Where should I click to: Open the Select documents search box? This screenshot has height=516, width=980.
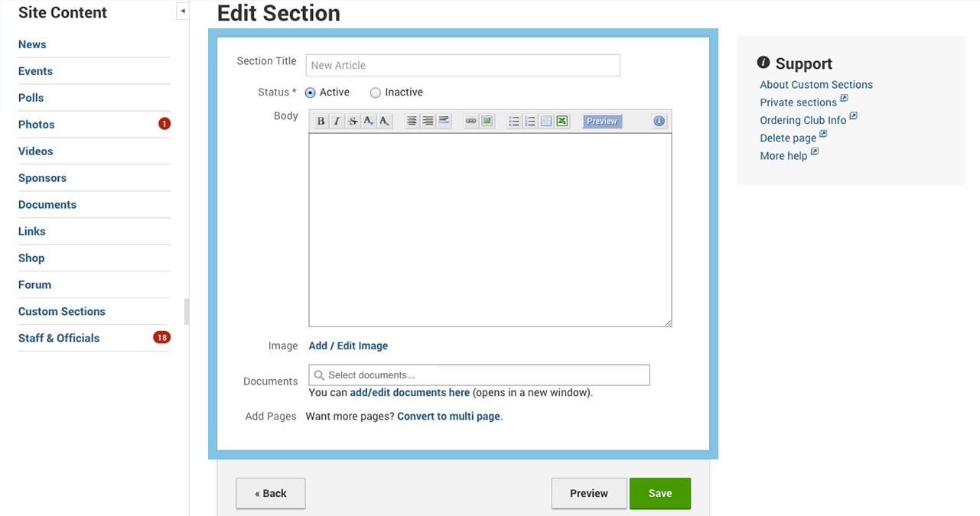479,375
